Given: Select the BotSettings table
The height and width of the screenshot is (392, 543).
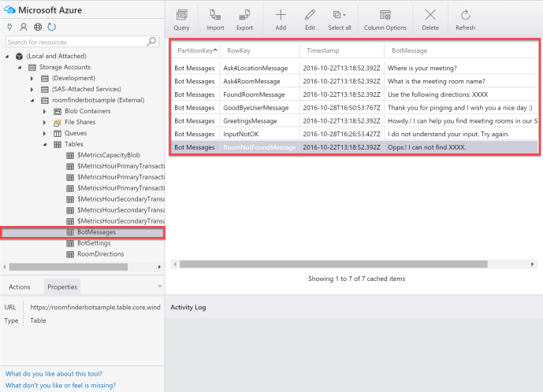Looking at the screenshot, I should pos(93,243).
